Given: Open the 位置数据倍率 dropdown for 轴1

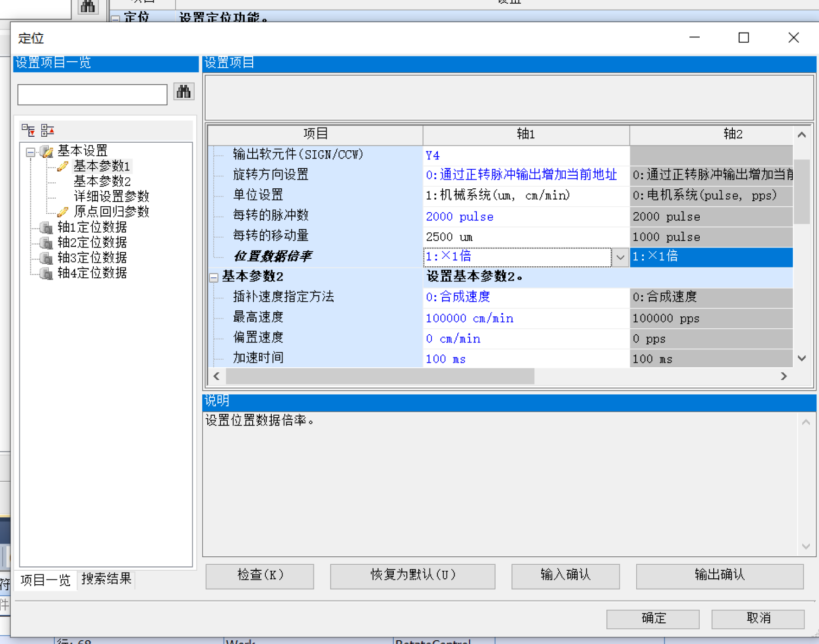Looking at the screenshot, I should click(x=620, y=257).
